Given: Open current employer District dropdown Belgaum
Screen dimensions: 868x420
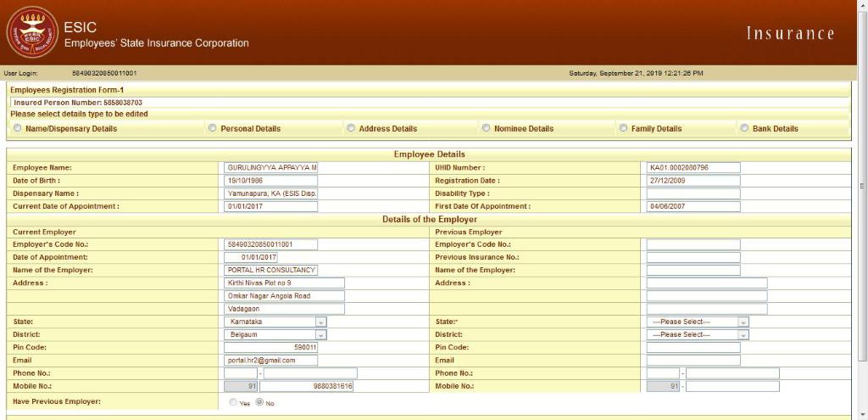Looking at the screenshot, I should tap(275, 334).
